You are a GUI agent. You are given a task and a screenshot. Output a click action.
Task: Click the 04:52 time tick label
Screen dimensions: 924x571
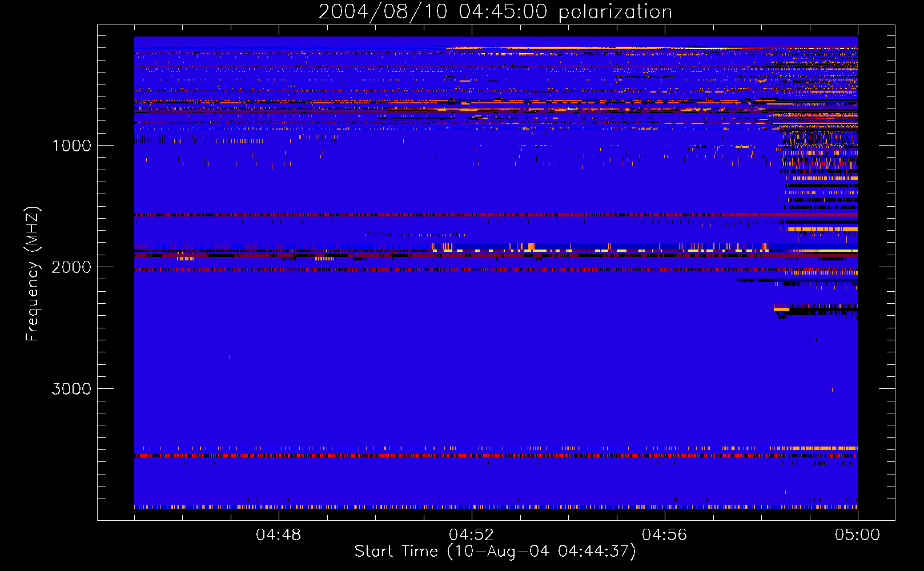pos(471,535)
